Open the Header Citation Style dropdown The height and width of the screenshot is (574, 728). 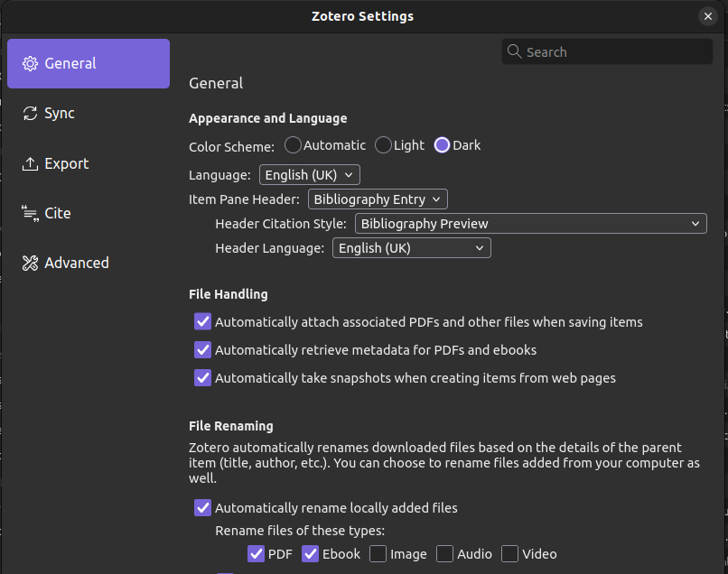[x=531, y=224]
